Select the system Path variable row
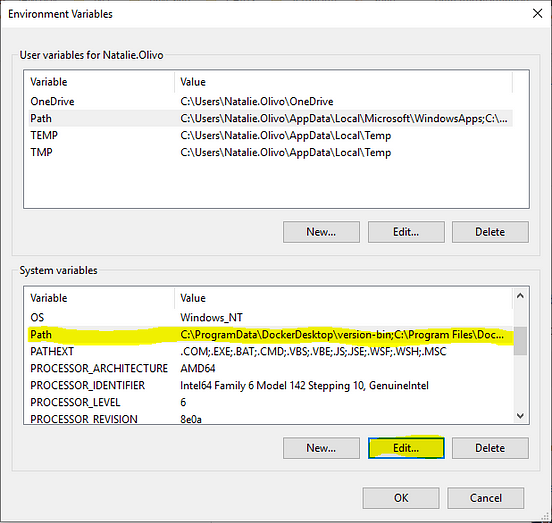 270,334
